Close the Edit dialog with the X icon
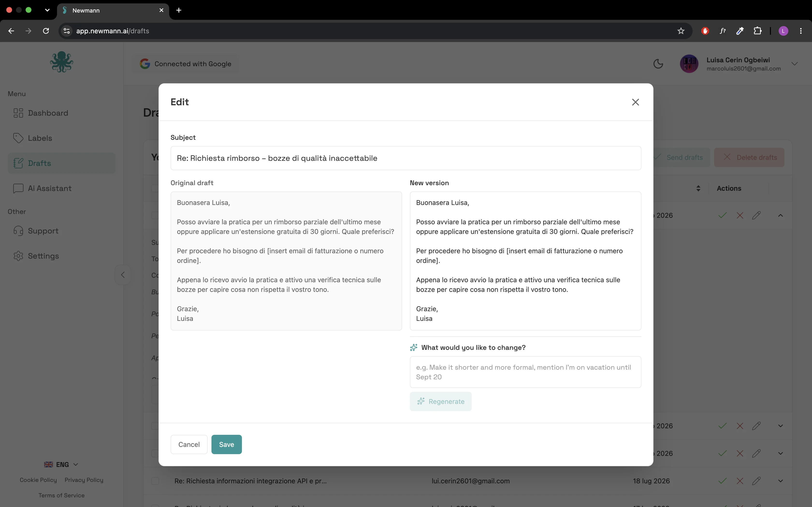The image size is (812, 507). 635,102
